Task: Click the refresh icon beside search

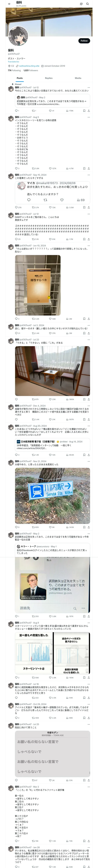Action: (81, 4)
